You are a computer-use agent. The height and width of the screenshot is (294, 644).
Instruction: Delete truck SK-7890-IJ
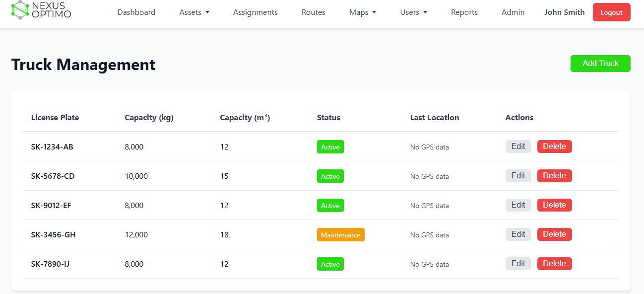[x=555, y=264]
